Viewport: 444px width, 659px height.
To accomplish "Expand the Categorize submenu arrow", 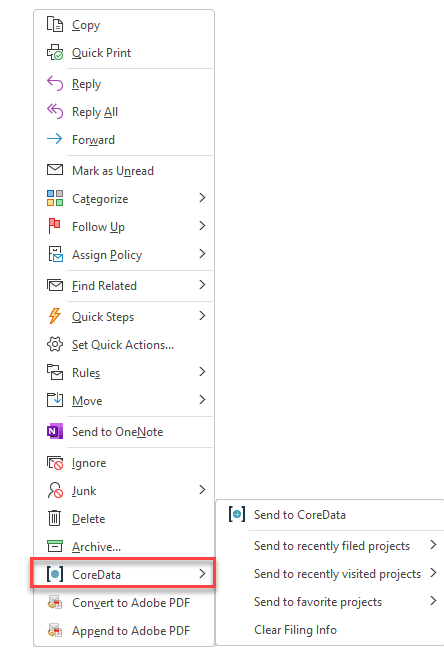I will (202, 198).
